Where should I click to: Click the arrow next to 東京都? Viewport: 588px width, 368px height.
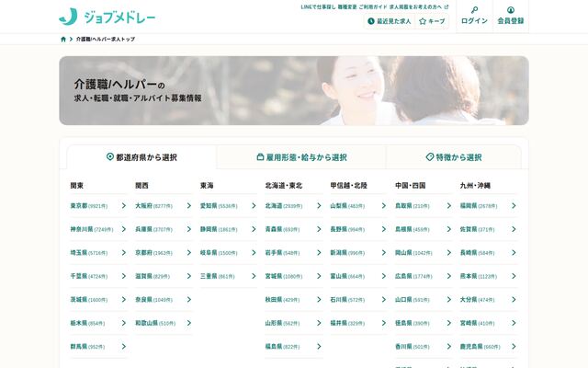pos(124,206)
